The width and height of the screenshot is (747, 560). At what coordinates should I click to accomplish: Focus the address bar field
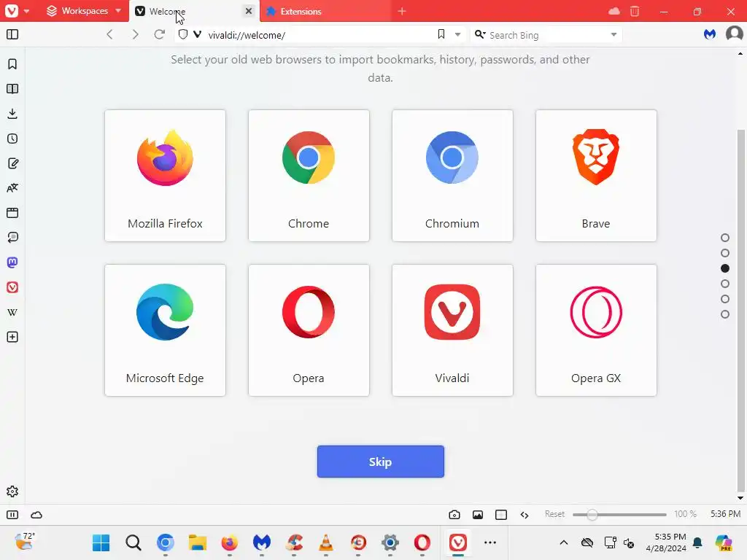(320, 35)
